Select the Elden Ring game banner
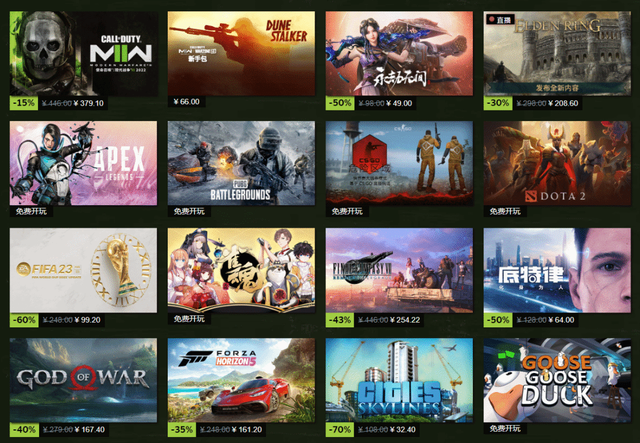640x443 pixels. (557, 53)
